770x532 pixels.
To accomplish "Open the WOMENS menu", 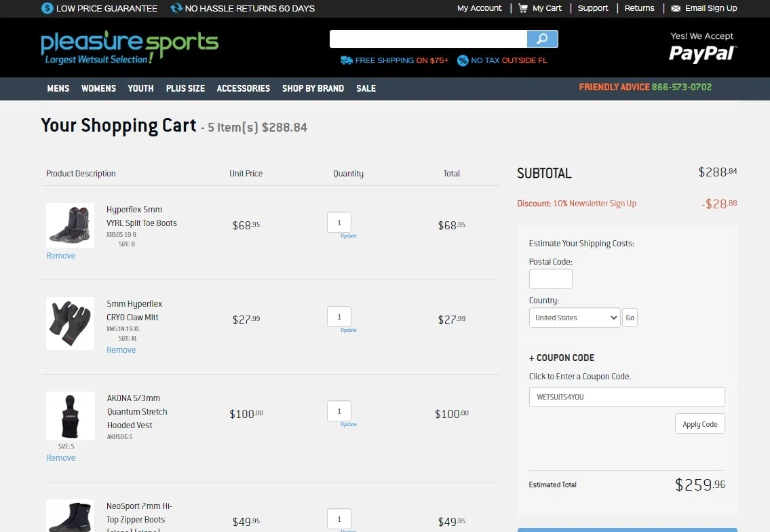I will tap(98, 88).
